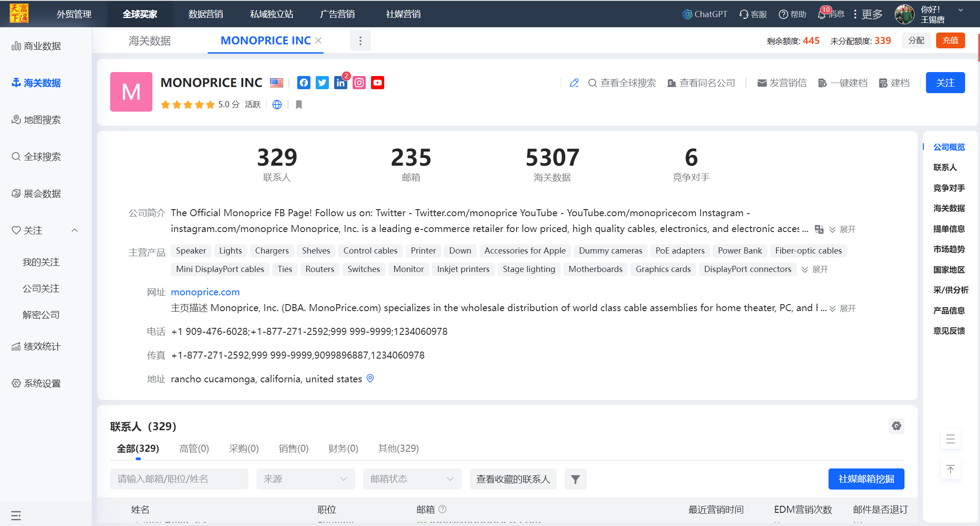Close the MONOPRICE INC tab
980x526 pixels.
pyautogui.click(x=319, y=40)
